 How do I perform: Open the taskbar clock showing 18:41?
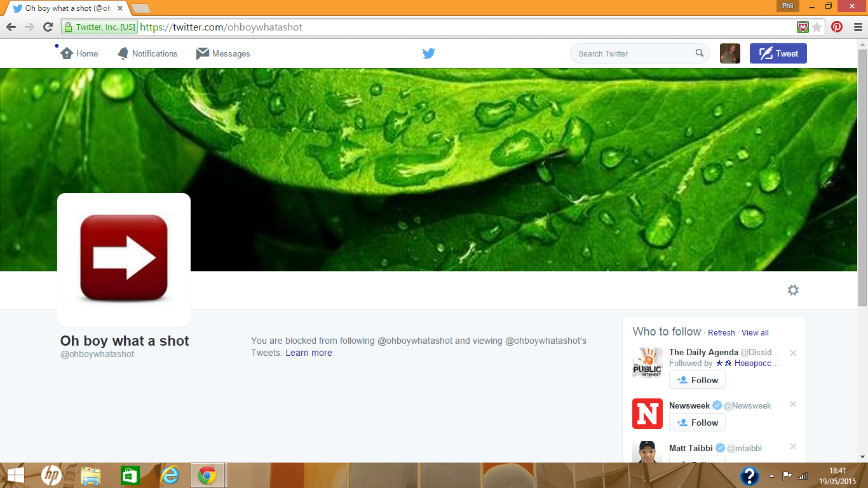[837, 475]
